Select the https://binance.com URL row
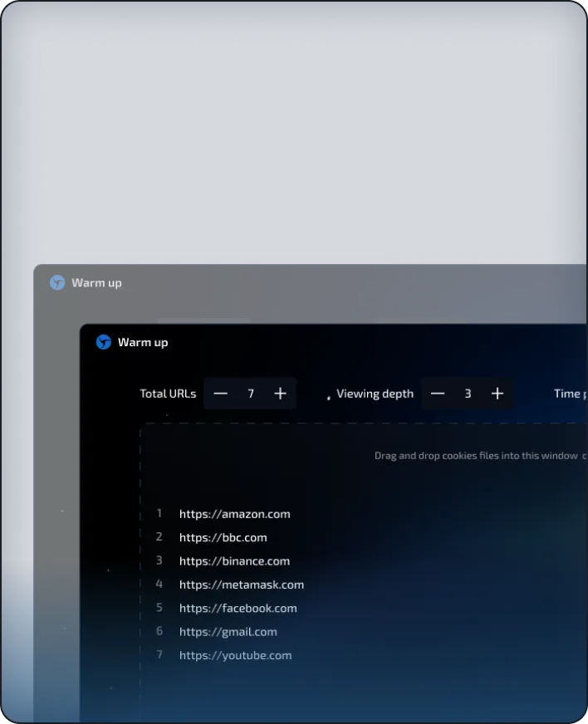Screen dimensions: 588x724 [x=235, y=561]
